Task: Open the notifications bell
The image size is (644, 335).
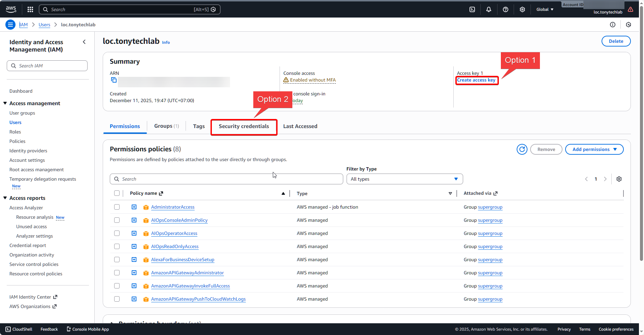Action: click(489, 9)
